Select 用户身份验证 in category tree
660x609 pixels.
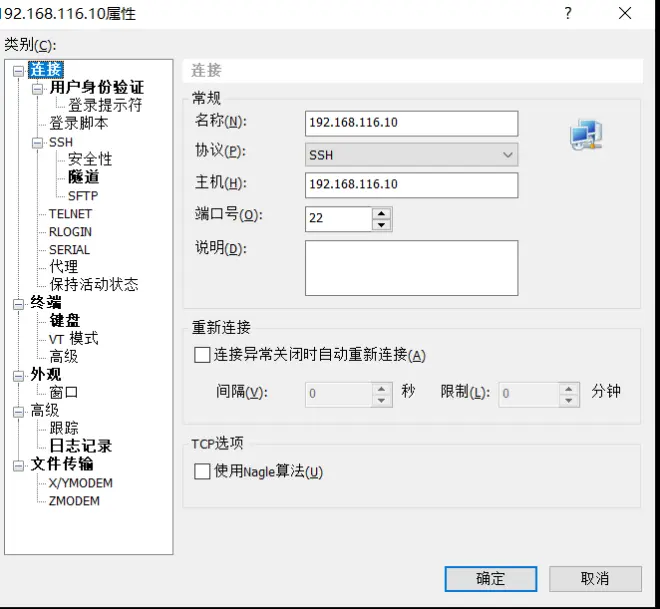pyautogui.click(x=97, y=88)
